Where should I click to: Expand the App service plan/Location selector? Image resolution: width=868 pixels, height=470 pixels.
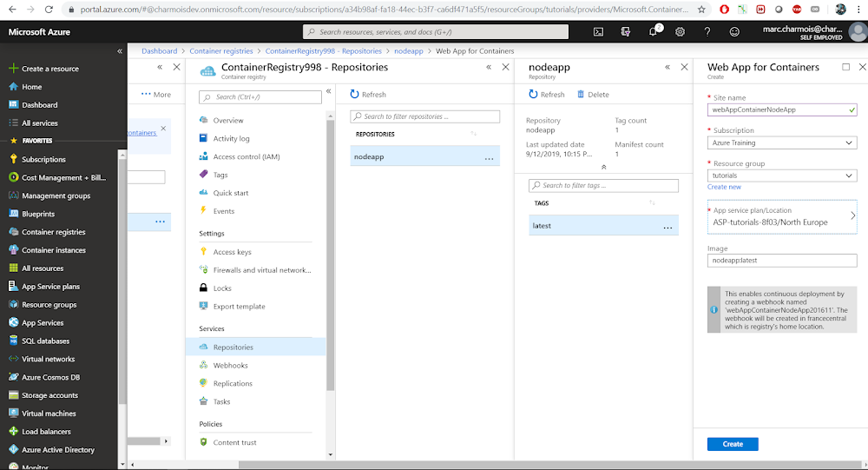pos(782,216)
